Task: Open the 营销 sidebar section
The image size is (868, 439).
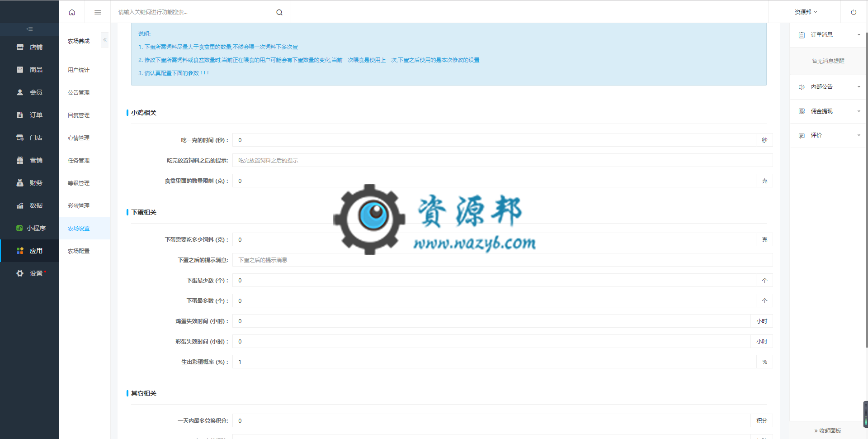Action: 29,160
